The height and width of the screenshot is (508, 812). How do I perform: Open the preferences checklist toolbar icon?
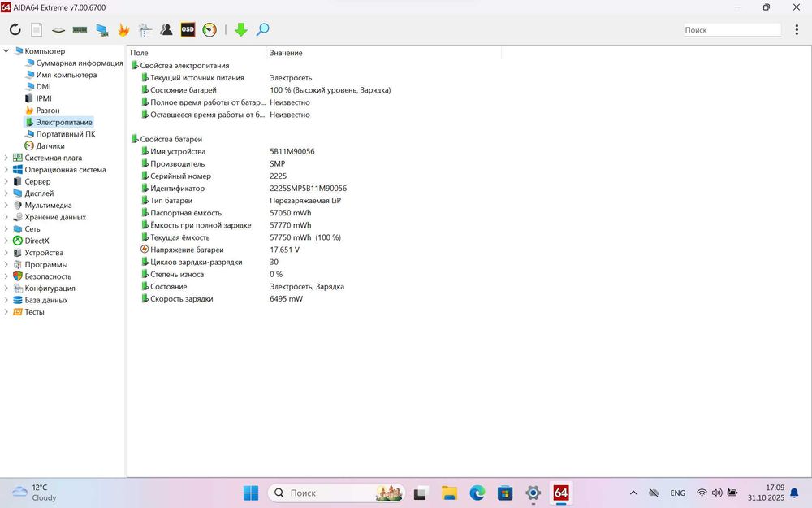145,29
